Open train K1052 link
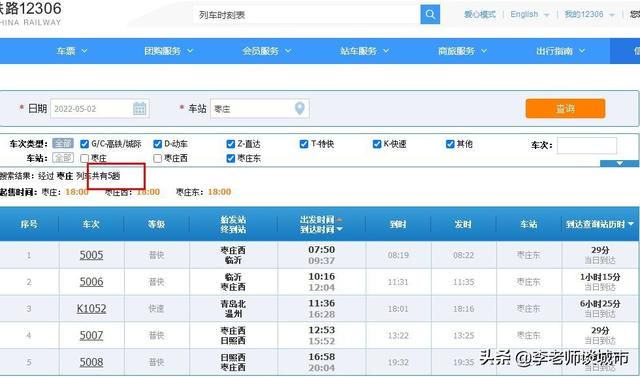The width and height of the screenshot is (640, 377). point(91,308)
